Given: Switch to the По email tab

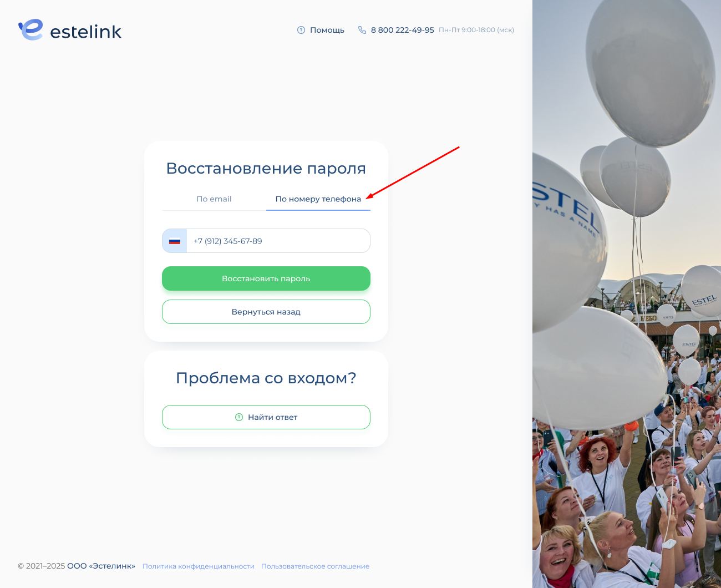Looking at the screenshot, I should click(214, 199).
